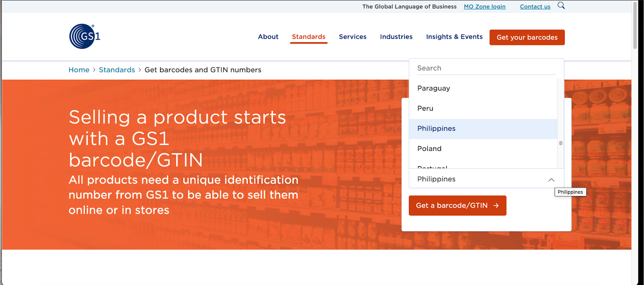This screenshot has width=644, height=285.
Task: Go to Standards breadcrumb link
Action: point(117,70)
